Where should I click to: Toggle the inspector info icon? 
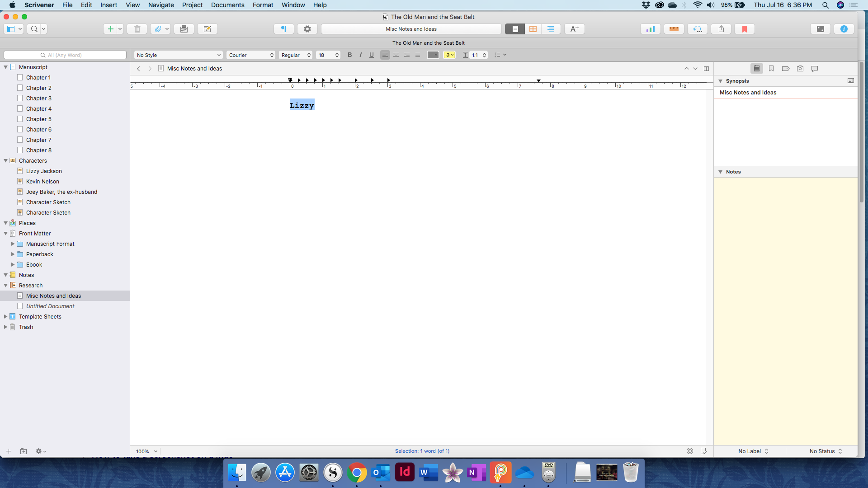[x=844, y=29]
